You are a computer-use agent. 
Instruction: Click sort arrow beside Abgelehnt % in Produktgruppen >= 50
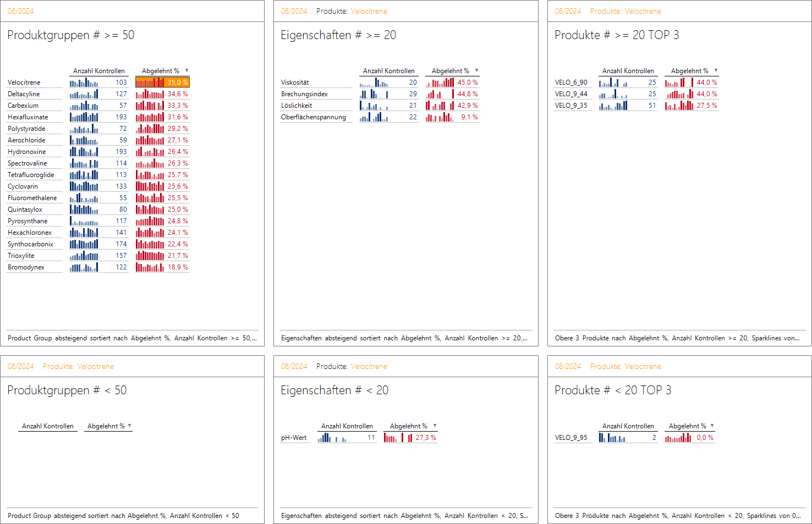pyautogui.click(x=186, y=70)
